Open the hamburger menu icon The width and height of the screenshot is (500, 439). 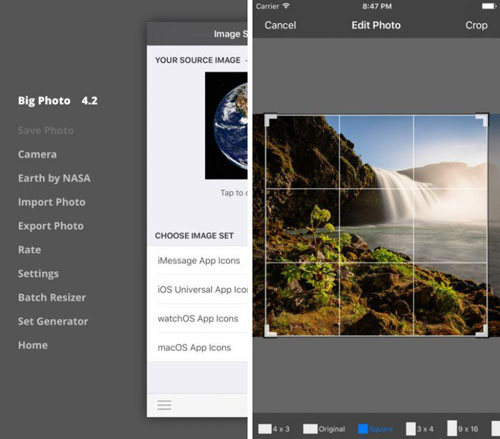(164, 405)
